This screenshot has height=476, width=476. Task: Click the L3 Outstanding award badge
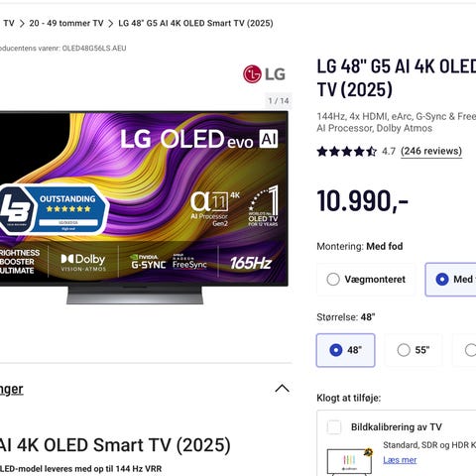(x=53, y=209)
